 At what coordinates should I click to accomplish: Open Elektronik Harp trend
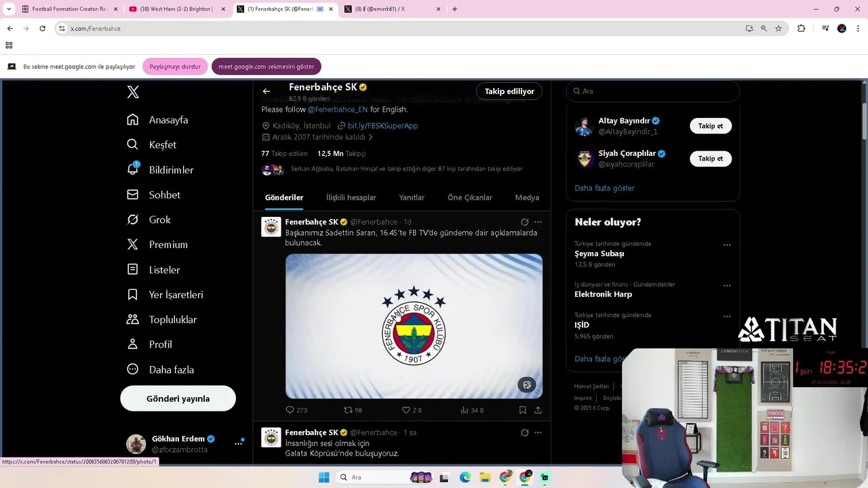[x=604, y=294]
